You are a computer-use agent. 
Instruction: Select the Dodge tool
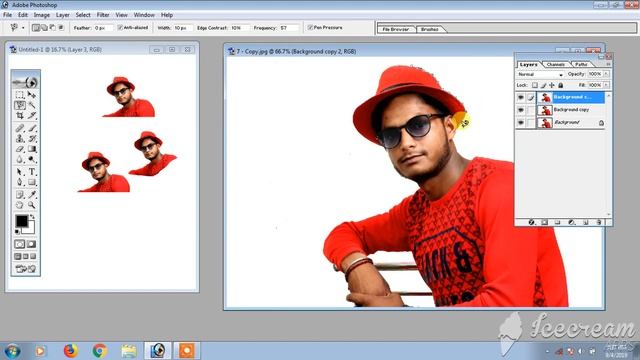pos(31,160)
